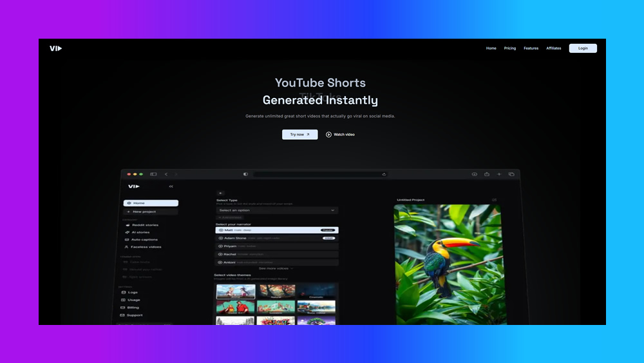The height and width of the screenshot is (363, 644).
Task: Go to the Pricing page
Action: 509,48
